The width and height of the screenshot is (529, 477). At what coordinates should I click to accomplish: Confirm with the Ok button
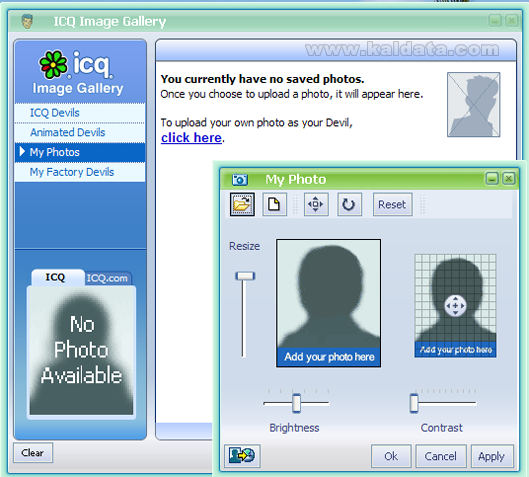point(391,456)
